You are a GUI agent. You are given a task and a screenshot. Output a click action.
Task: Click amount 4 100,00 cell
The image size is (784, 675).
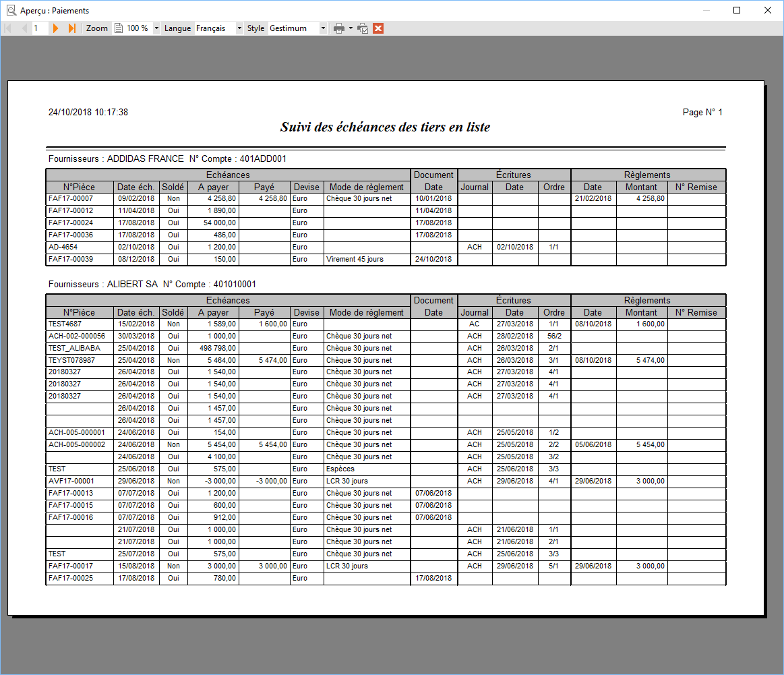click(214, 457)
